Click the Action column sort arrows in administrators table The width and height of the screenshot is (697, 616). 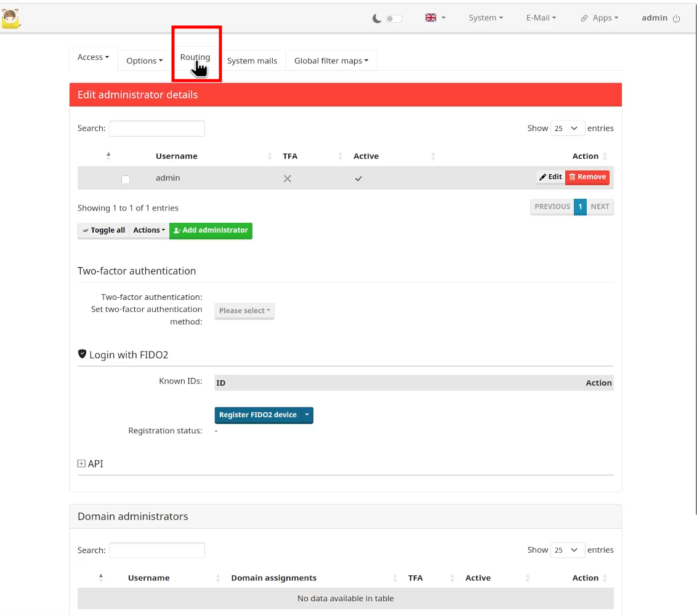point(605,156)
